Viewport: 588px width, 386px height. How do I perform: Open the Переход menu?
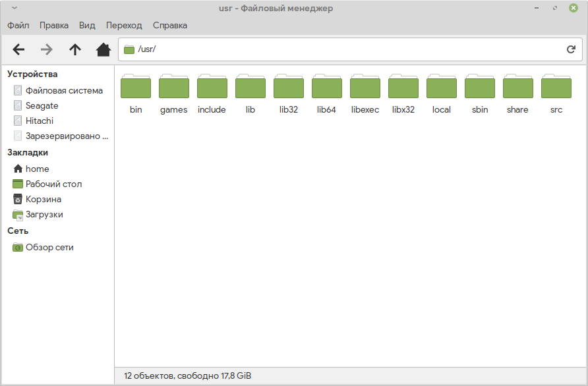tap(124, 26)
